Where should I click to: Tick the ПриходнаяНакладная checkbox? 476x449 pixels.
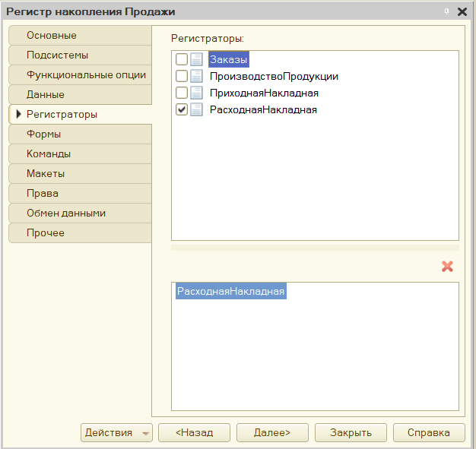click(182, 93)
